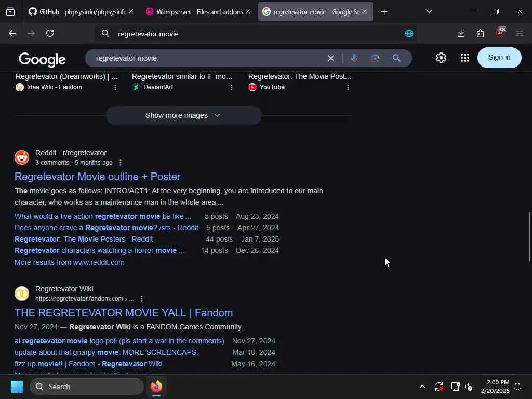Screen dimensions: 532x399
Task: Open the Firefox hamburger menu
Action: click(519, 33)
